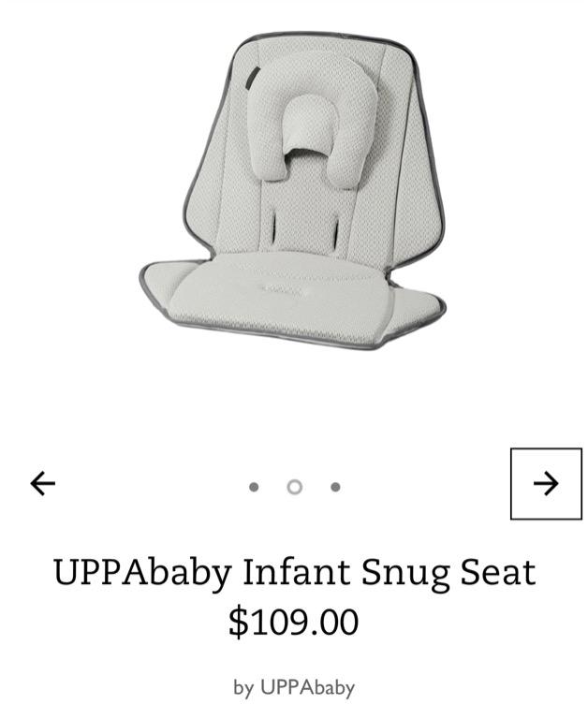588x719 pixels.
Task: Tap the harness slots on the seat liner
Action: click(304, 229)
